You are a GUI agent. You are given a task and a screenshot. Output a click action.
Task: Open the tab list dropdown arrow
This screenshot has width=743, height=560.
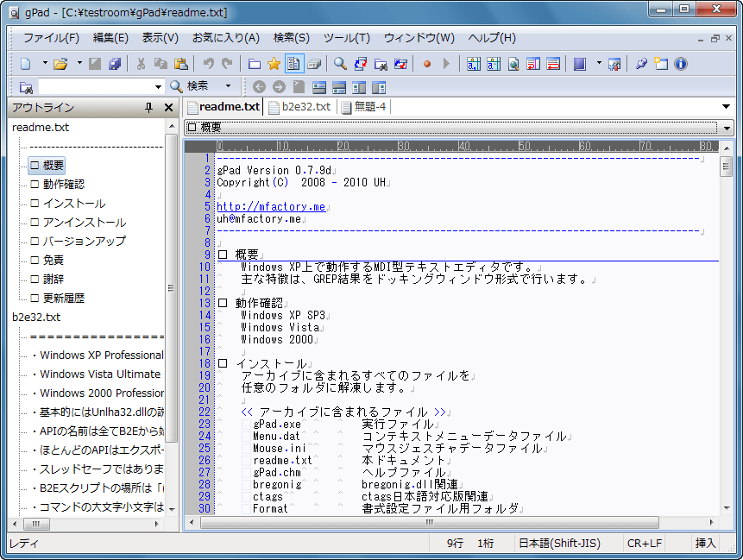tap(726, 107)
